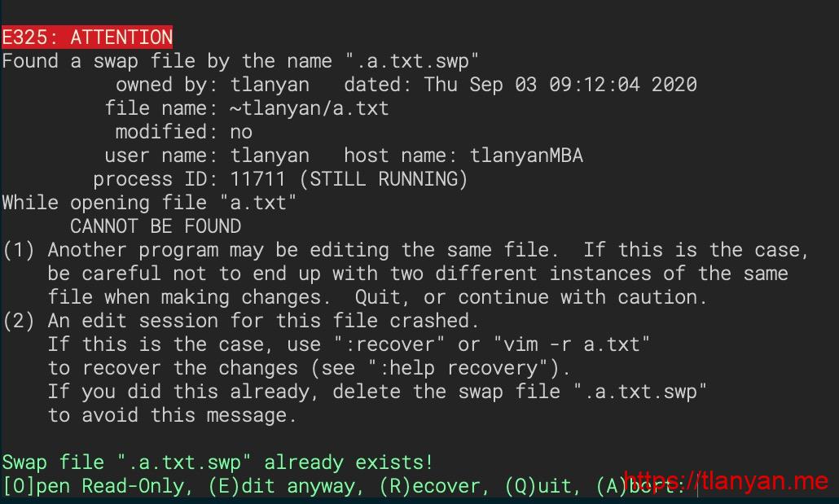Click the "owned by: tlanyan" owner text

click(212, 85)
